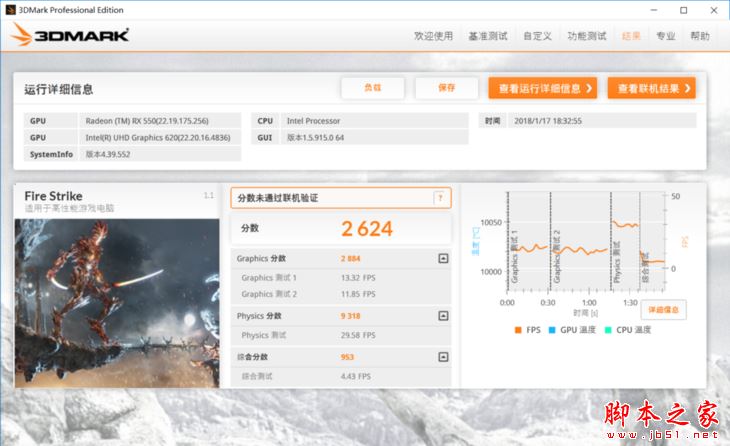Click the Graphics 测试 2 11.85 FPS value
This screenshot has width=730, height=446.
tap(358, 294)
